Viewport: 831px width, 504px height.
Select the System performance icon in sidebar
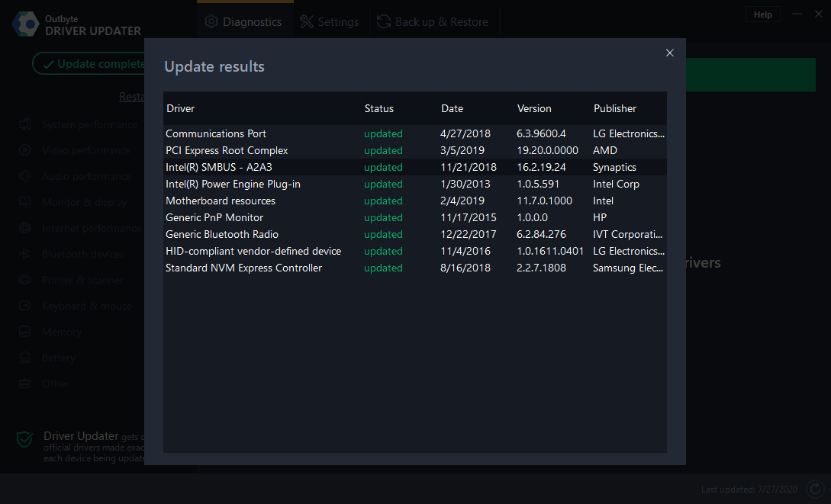point(24,124)
